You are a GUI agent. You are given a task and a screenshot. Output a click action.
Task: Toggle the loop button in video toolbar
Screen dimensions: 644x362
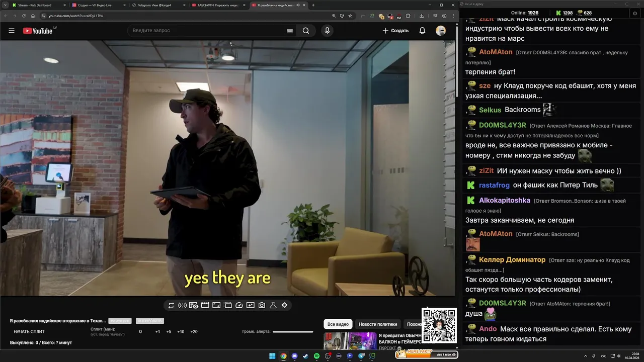171,305
